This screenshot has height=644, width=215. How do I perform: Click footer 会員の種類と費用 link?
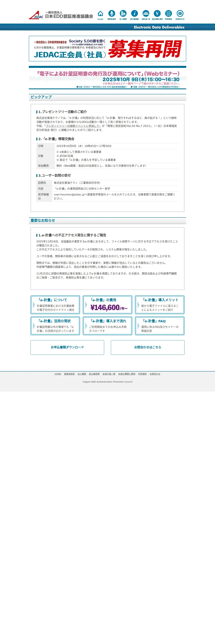pyautogui.click(x=127, y=374)
